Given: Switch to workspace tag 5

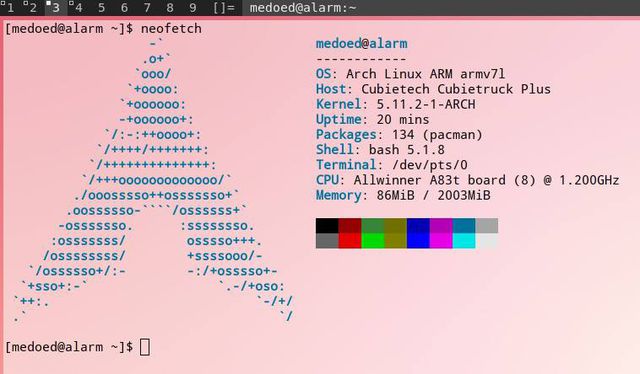Looking at the screenshot, I should (101, 8).
